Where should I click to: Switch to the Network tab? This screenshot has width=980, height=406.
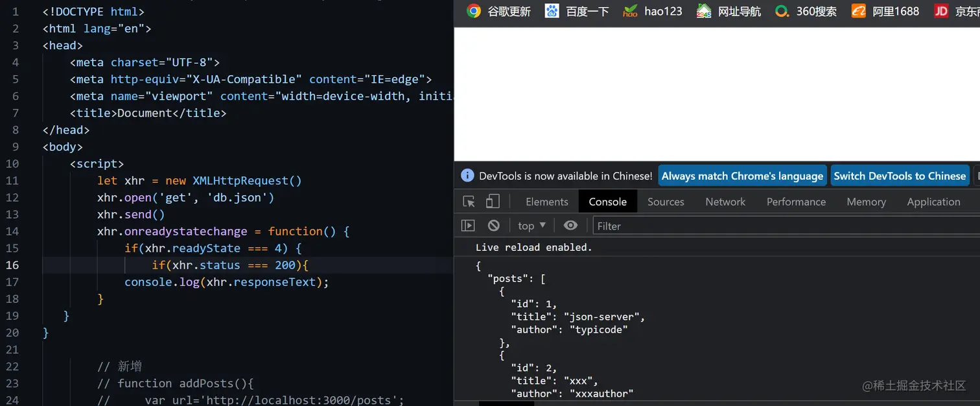click(x=725, y=202)
